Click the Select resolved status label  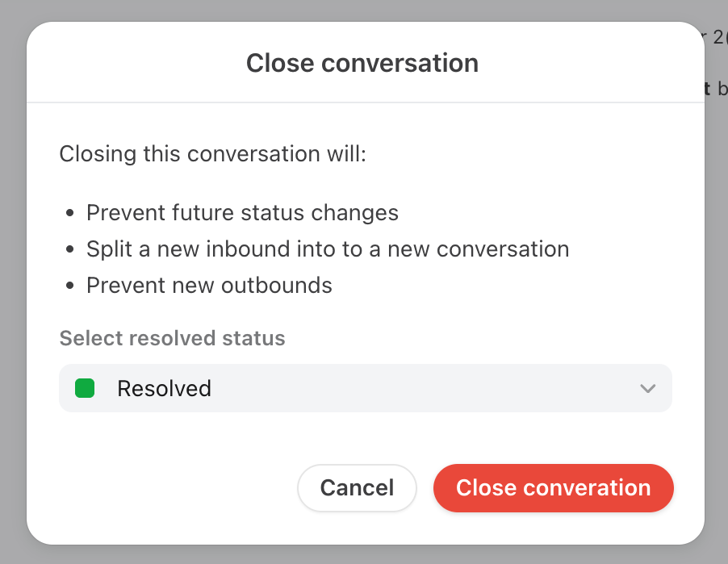(x=172, y=338)
